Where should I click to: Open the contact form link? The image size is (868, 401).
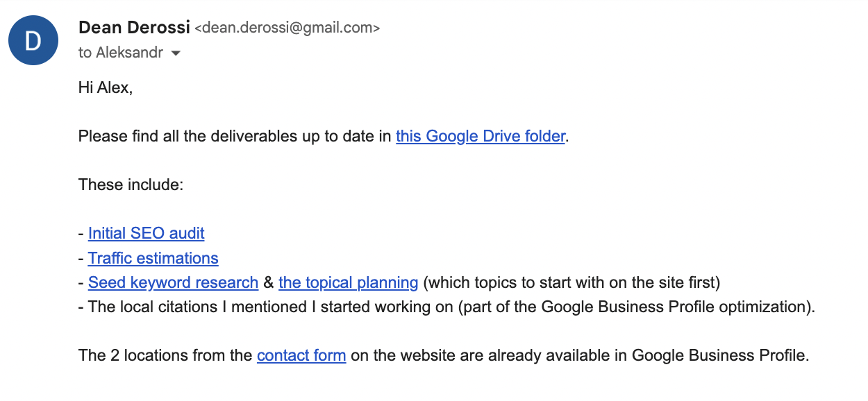301,356
